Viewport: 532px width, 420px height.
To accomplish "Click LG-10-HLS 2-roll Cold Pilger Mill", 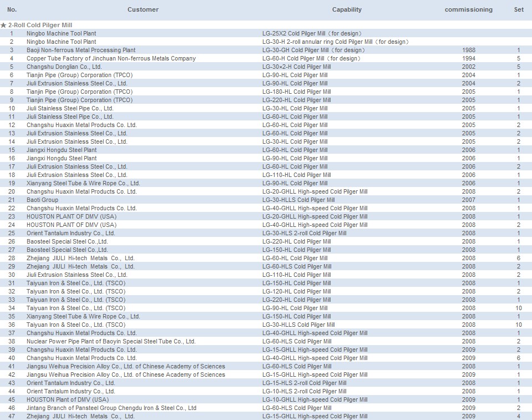I will 305,391.
